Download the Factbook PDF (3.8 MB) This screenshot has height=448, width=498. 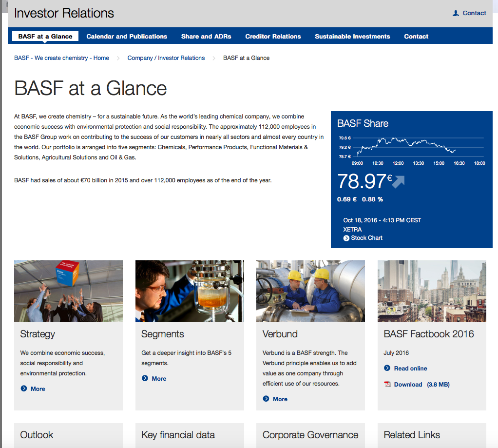(422, 385)
